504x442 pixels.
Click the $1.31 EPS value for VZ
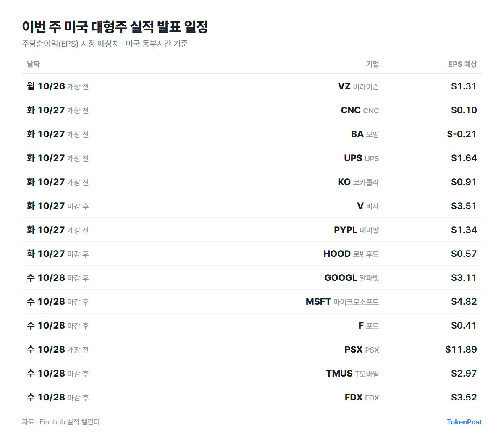click(x=464, y=86)
